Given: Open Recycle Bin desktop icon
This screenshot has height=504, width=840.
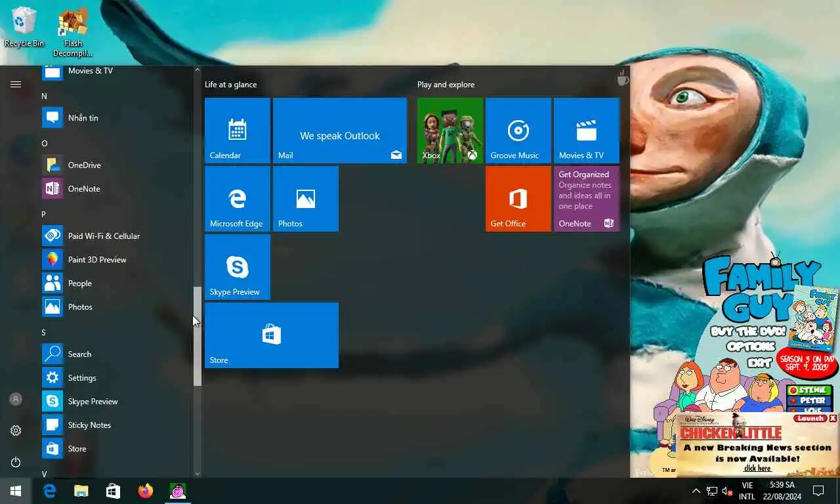Looking at the screenshot, I should (24, 27).
